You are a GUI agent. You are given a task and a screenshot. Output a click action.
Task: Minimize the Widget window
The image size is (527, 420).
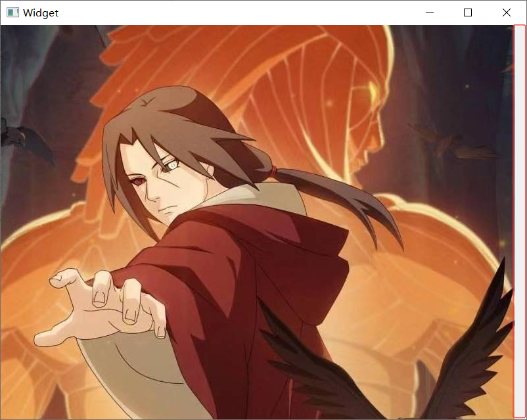tap(430, 12)
